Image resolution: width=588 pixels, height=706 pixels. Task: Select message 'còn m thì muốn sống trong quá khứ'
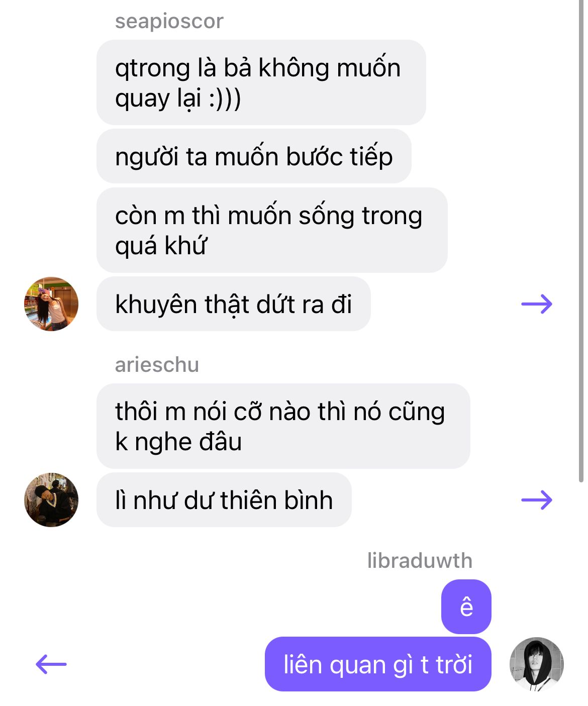272,230
